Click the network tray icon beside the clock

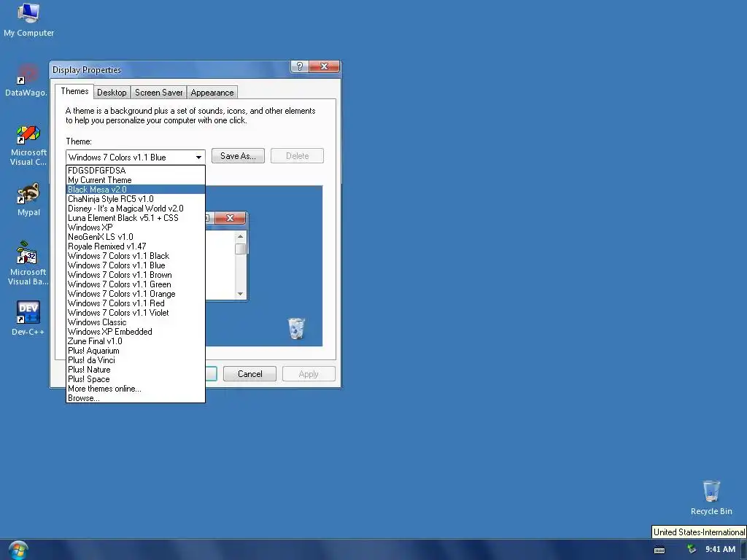(692, 550)
